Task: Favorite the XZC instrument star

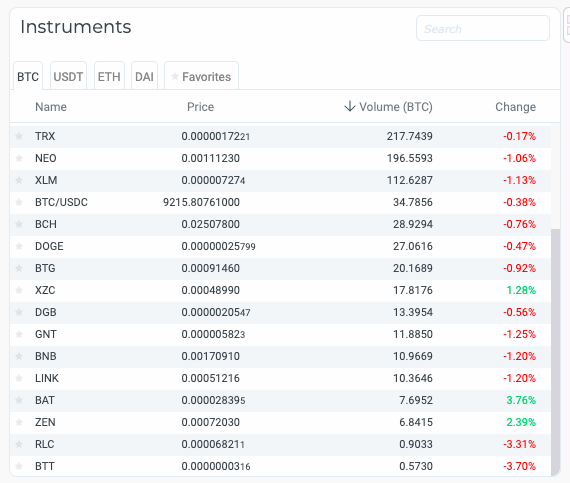Action: (x=19, y=290)
